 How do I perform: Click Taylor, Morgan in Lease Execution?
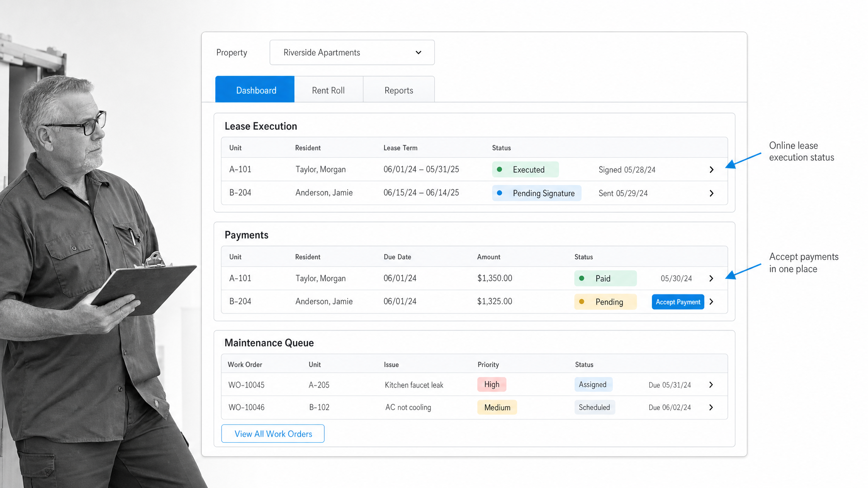(320, 169)
